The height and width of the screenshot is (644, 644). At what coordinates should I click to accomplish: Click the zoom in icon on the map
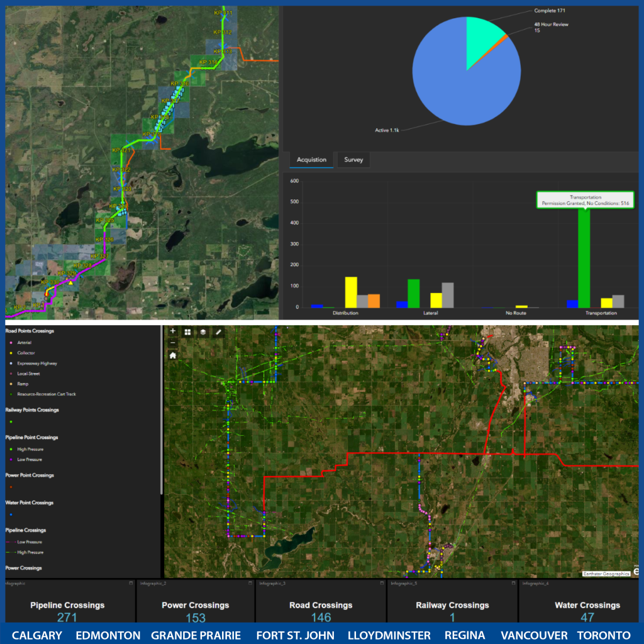pos(172,331)
